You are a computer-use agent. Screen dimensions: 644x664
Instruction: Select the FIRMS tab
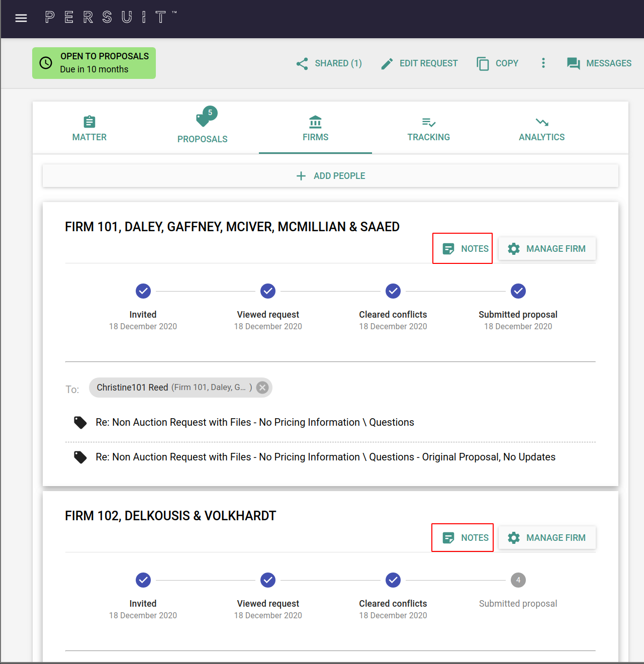(x=315, y=128)
